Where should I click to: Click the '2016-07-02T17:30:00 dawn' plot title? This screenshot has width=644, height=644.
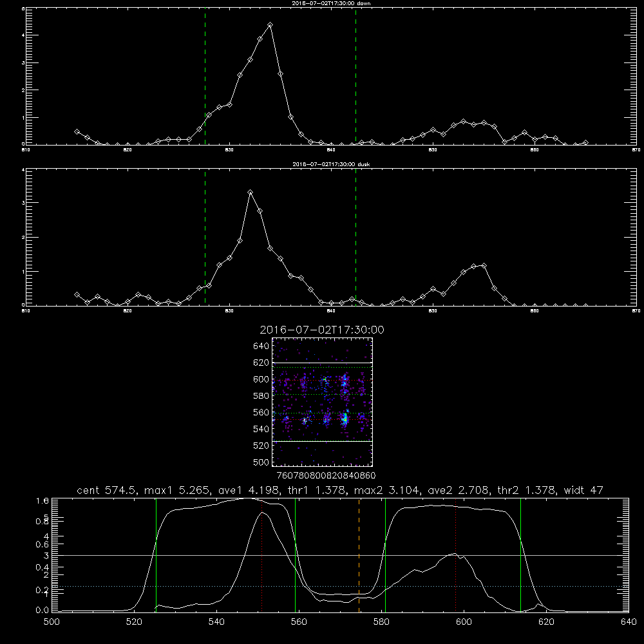click(331, 3)
